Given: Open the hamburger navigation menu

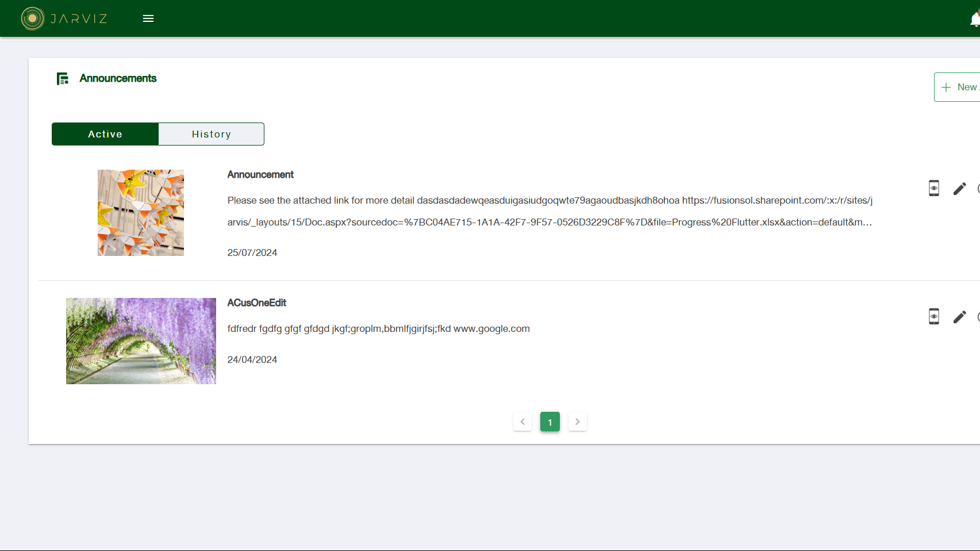Looking at the screenshot, I should pos(148,18).
